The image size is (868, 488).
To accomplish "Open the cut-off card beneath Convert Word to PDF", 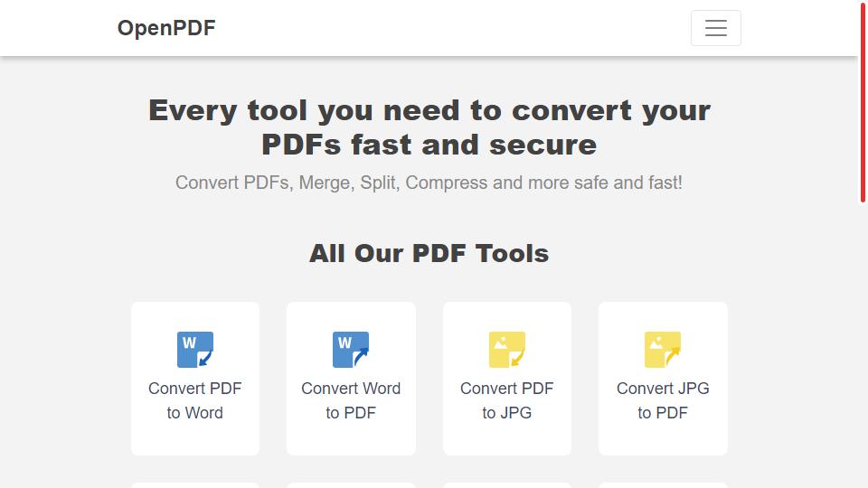I will point(351,485).
